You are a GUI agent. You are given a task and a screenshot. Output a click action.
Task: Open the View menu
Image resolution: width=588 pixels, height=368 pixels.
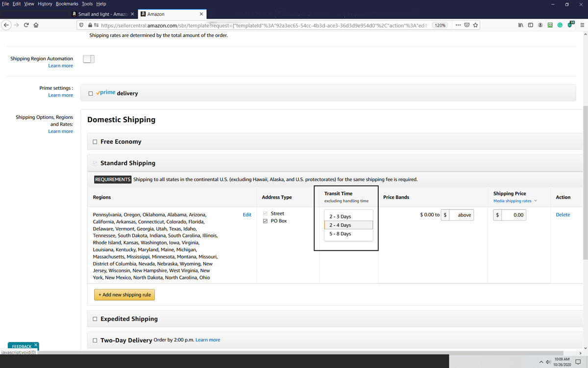(x=29, y=3)
